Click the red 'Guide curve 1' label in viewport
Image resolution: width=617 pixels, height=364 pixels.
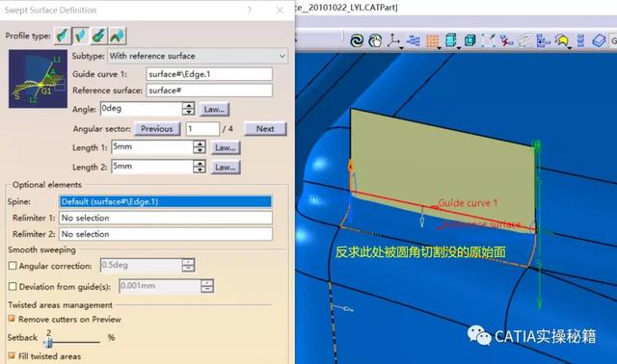click(468, 203)
